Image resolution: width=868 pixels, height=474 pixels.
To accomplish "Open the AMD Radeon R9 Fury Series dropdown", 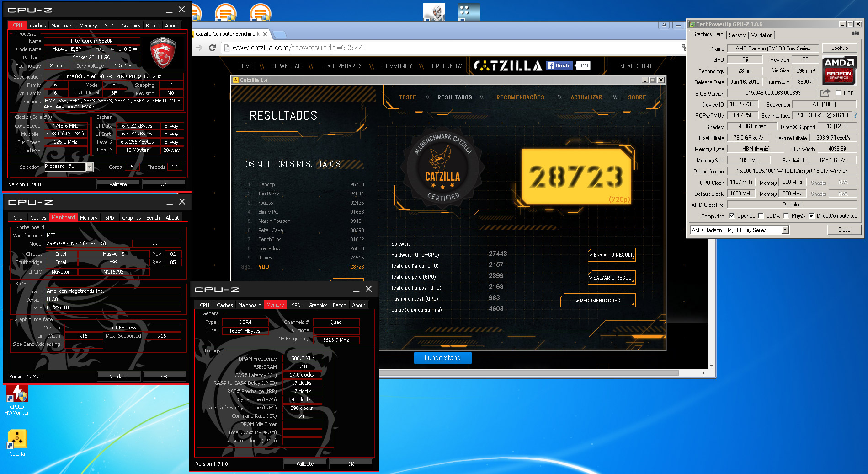I will [x=785, y=230].
